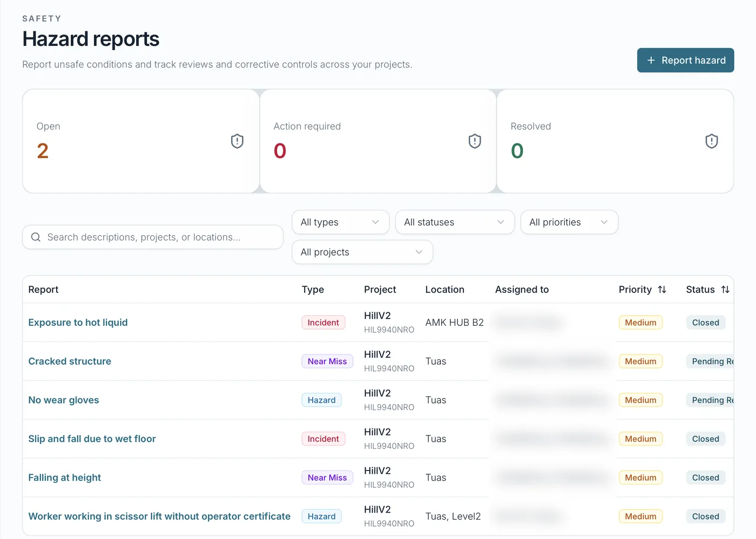Click the Open count value 2
Image resolution: width=756 pixels, height=539 pixels.
click(x=43, y=151)
